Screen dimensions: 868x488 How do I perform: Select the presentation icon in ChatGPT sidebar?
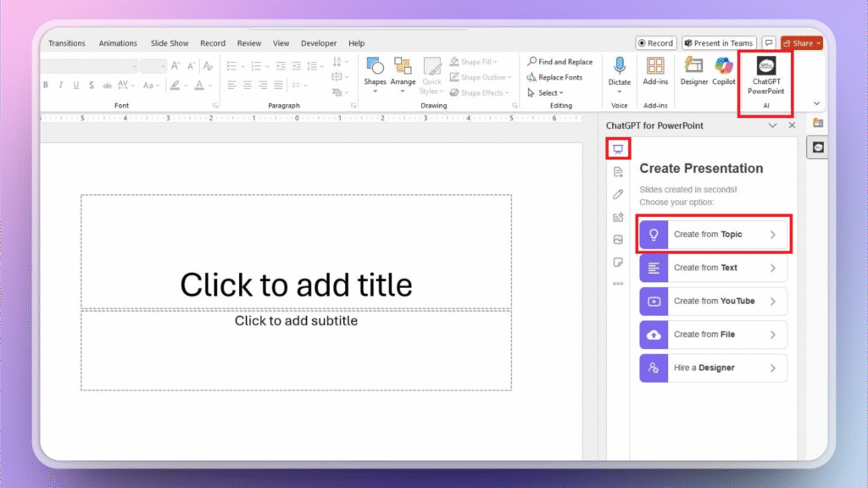[x=618, y=149]
